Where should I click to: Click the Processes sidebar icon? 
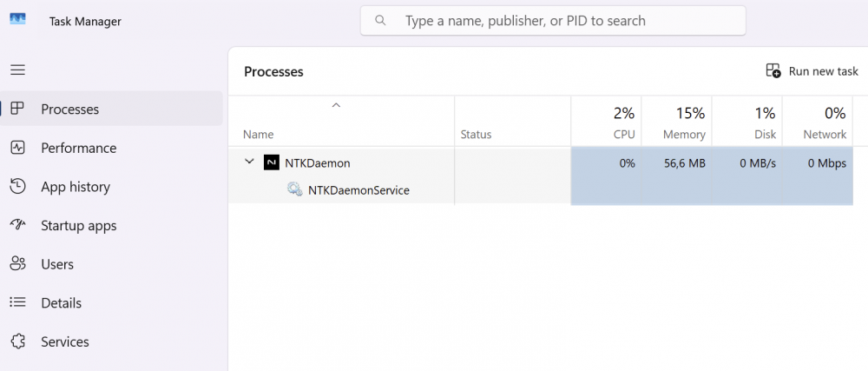17,109
